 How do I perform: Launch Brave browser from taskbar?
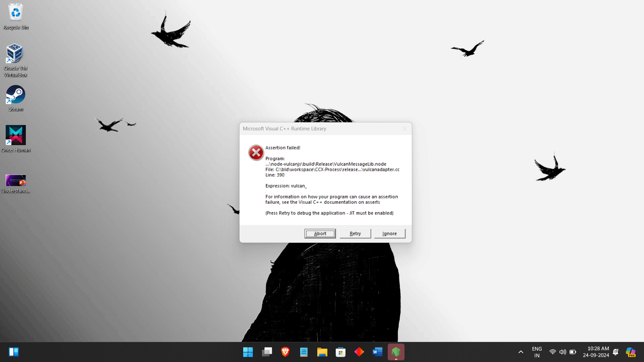click(x=285, y=352)
